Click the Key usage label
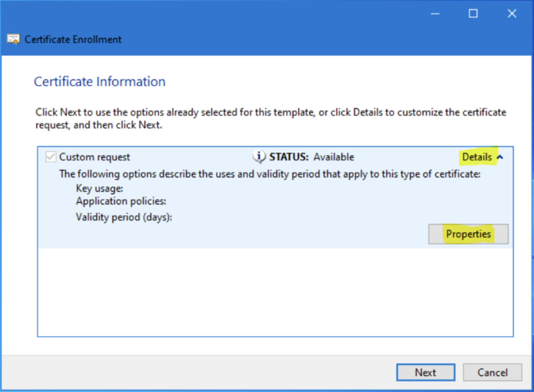This screenshot has width=534, height=392. pyautogui.click(x=100, y=188)
